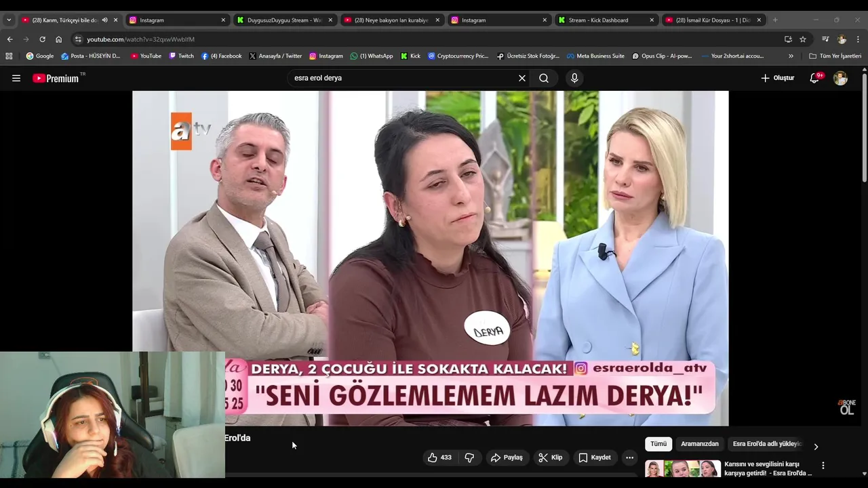This screenshot has height=488, width=868.
Task: Open the Chrome profile avatar
Action: [842, 39]
